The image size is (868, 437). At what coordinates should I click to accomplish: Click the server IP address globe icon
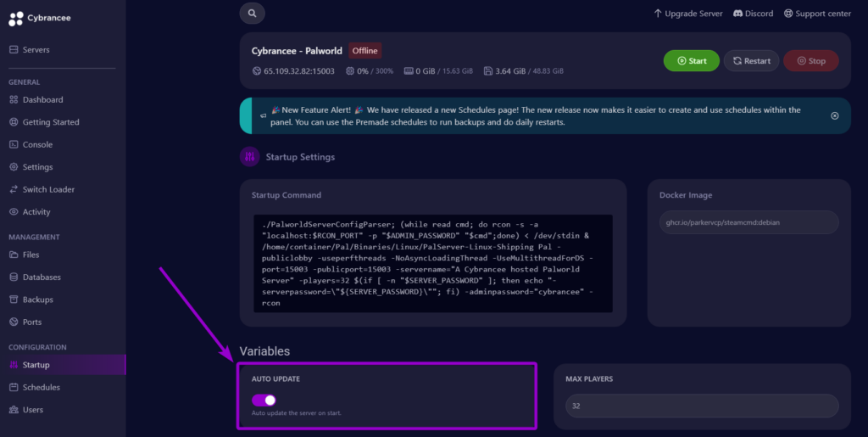pyautogui.click(x=256, y=71)
